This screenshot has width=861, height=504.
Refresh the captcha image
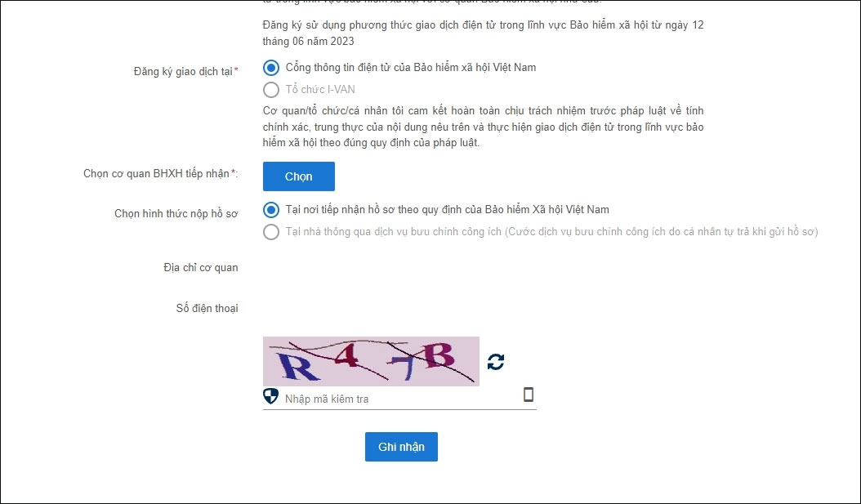coord(496,362)
